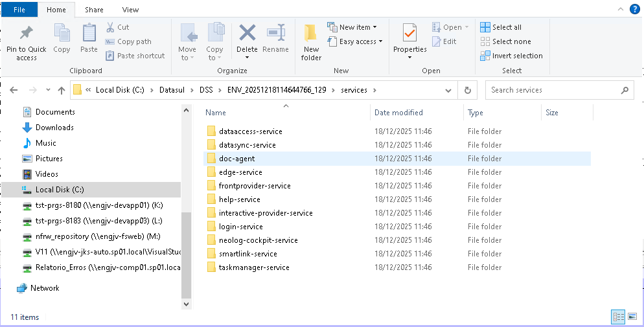644x327 pixels.
Task: Click Select all in the ribbon
Action: 501,27
